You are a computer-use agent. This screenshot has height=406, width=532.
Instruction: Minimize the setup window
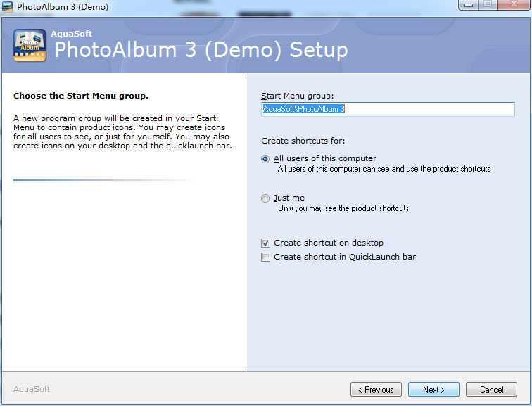coord(469,5)
